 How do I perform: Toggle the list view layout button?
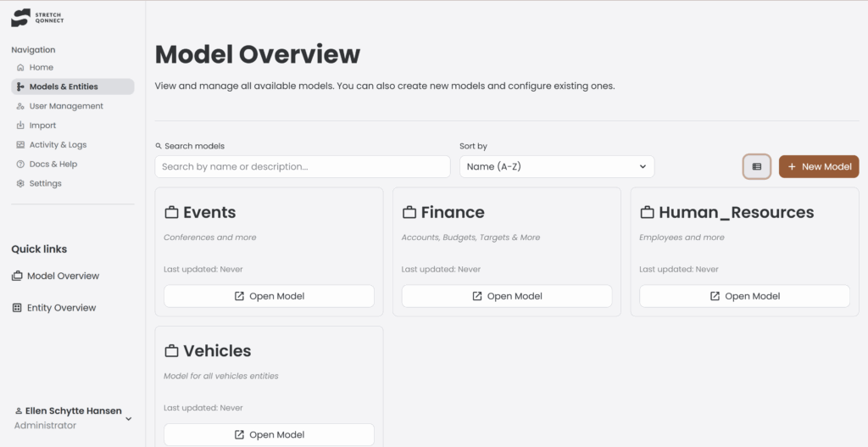tap(757, 167)
